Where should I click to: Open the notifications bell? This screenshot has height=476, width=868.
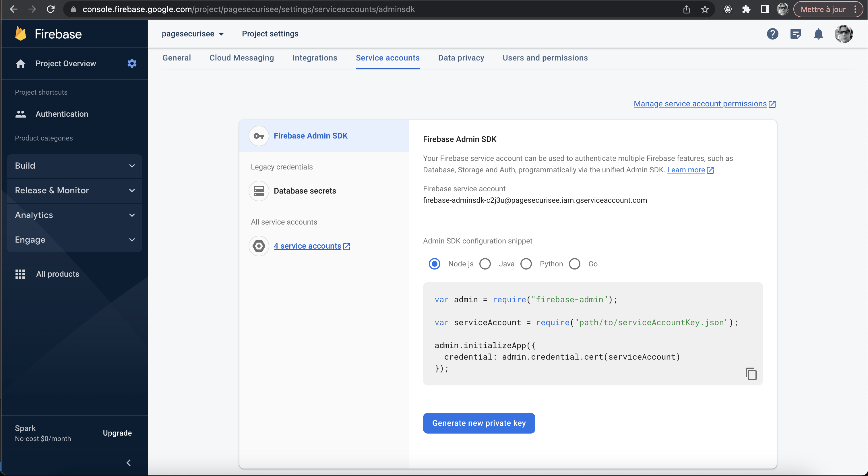[818, 34]
